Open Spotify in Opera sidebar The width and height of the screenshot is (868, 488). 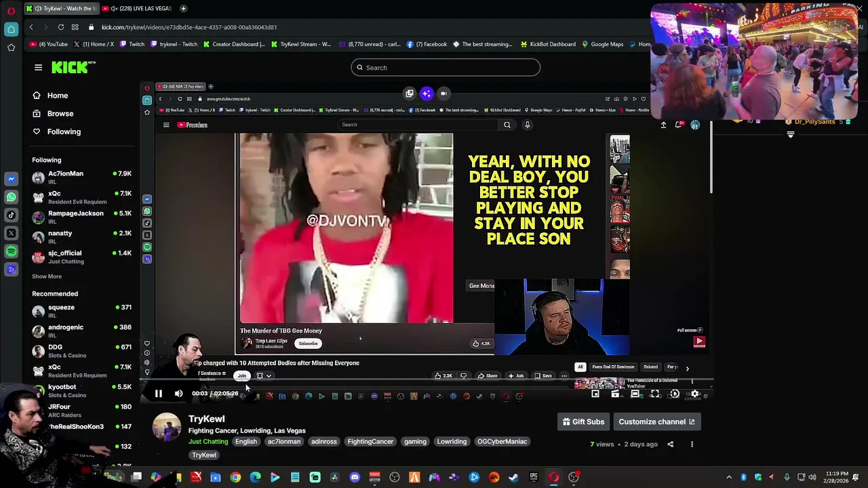click(11, 251)
